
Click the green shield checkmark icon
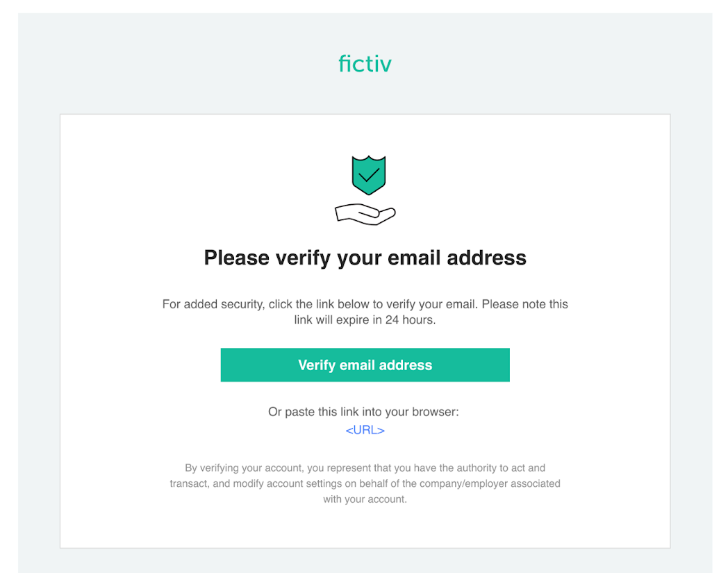(x=368, y=175)
